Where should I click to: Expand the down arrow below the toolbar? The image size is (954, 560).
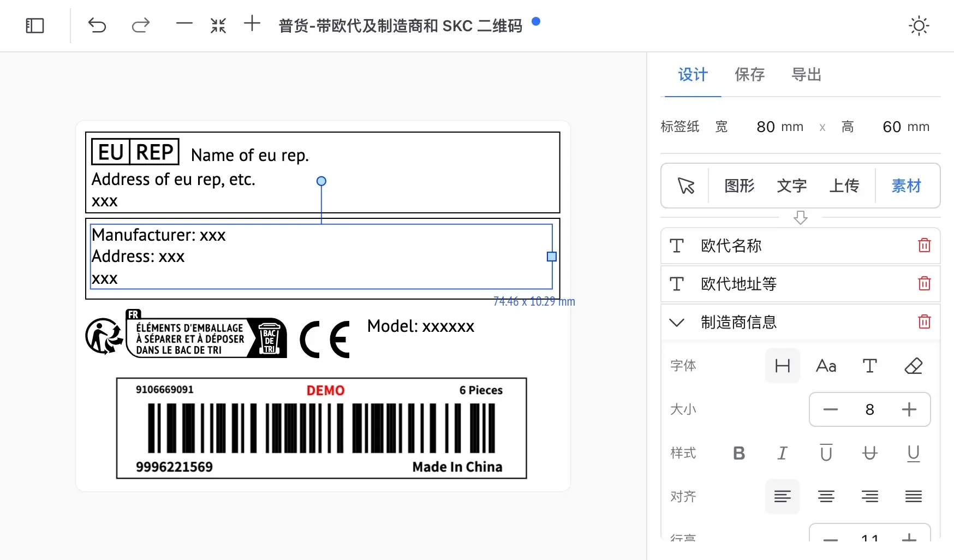tap(800, 218)
